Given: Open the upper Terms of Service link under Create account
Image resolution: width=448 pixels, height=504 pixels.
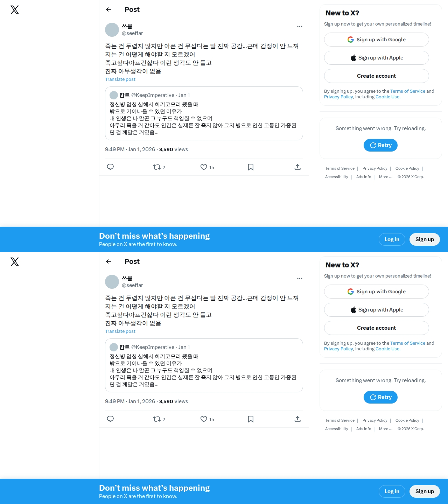Looking at the screenshot, I should tap(408, 91).
